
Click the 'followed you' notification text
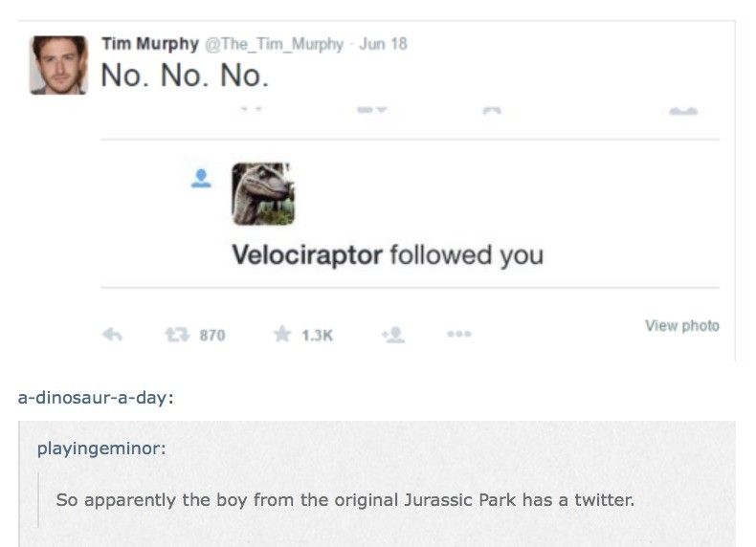467,255
